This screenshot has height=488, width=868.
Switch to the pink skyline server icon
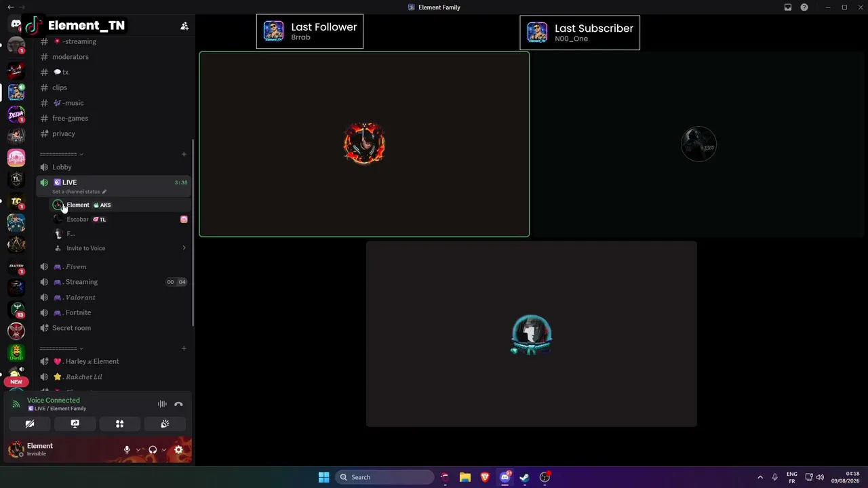pyautogui.click(x=16, y=157)
